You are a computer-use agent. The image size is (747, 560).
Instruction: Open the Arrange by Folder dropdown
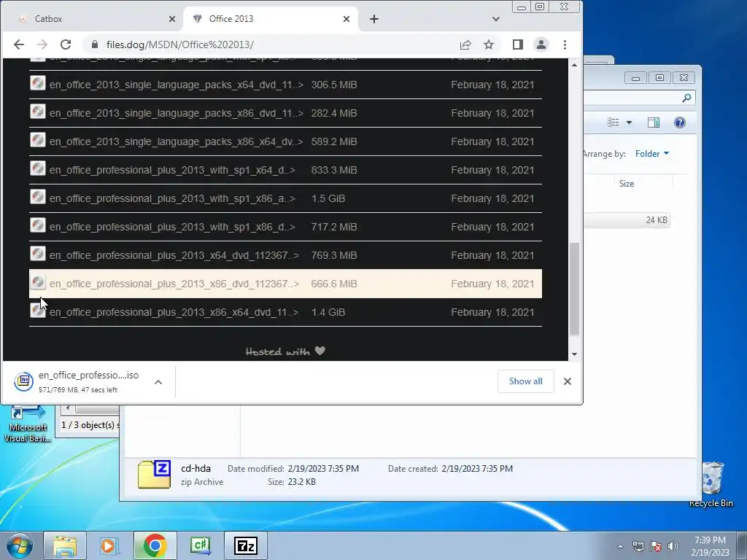click(x=652, y=154)
